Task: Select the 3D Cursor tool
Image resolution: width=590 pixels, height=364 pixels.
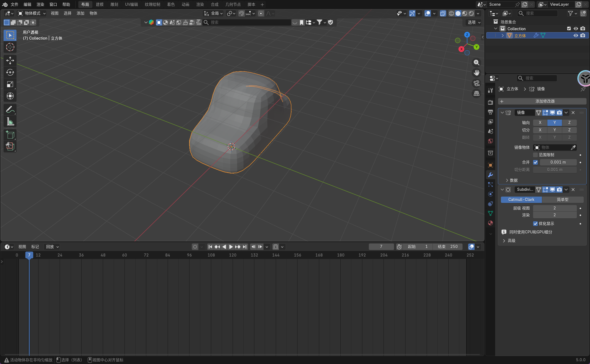Action: (x=10, y=47)
